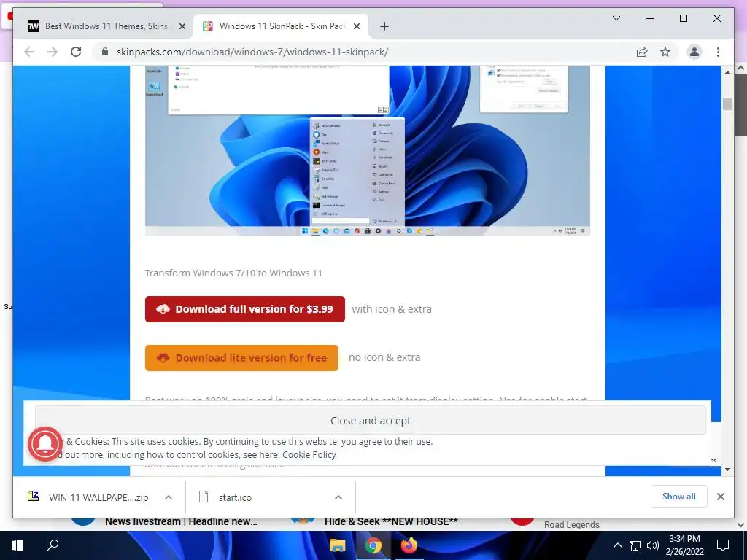The height and width of the screenshot is (560, 747).
Task: Open the Chrome three-dot menu
Action: (718, 52)
